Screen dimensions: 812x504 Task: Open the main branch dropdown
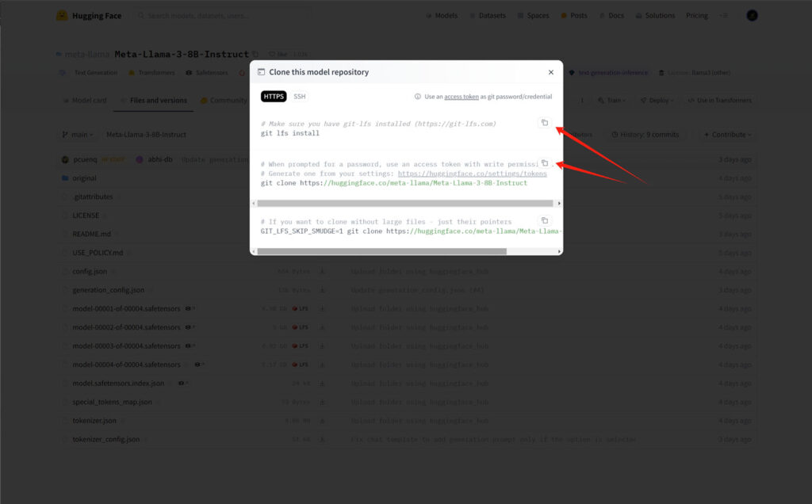point(78,135)
